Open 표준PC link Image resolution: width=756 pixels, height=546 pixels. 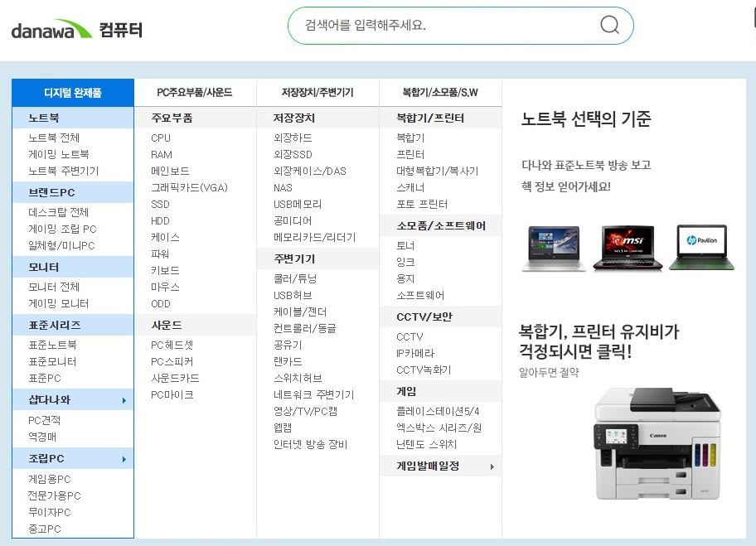(45, 379)
